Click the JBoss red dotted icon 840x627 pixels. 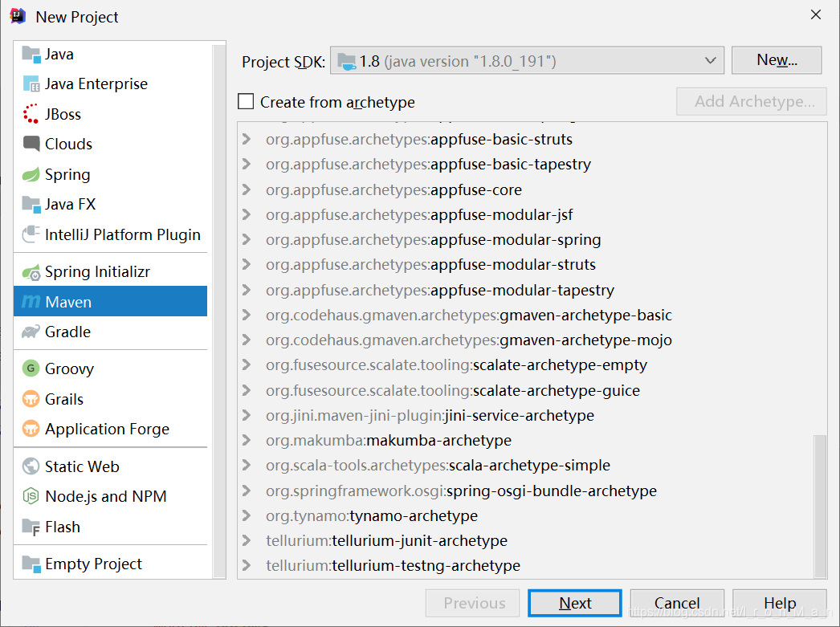point(31,114)
